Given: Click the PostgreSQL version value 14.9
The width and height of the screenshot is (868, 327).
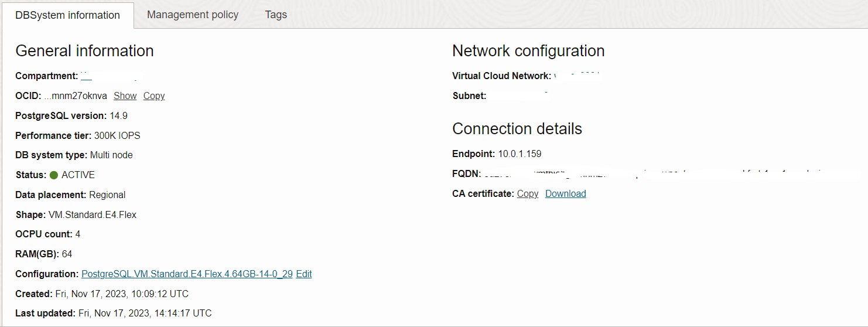Looking at the screenshot, I should pyautogui.click(x=118, y=116).
